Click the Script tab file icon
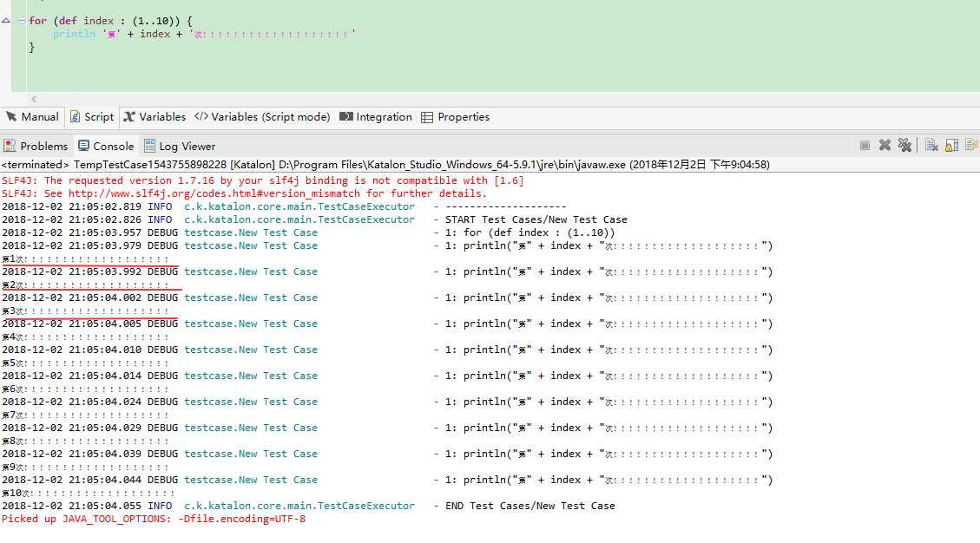The width and height of the screenshot is (980, 543). [x=75, y=117]
